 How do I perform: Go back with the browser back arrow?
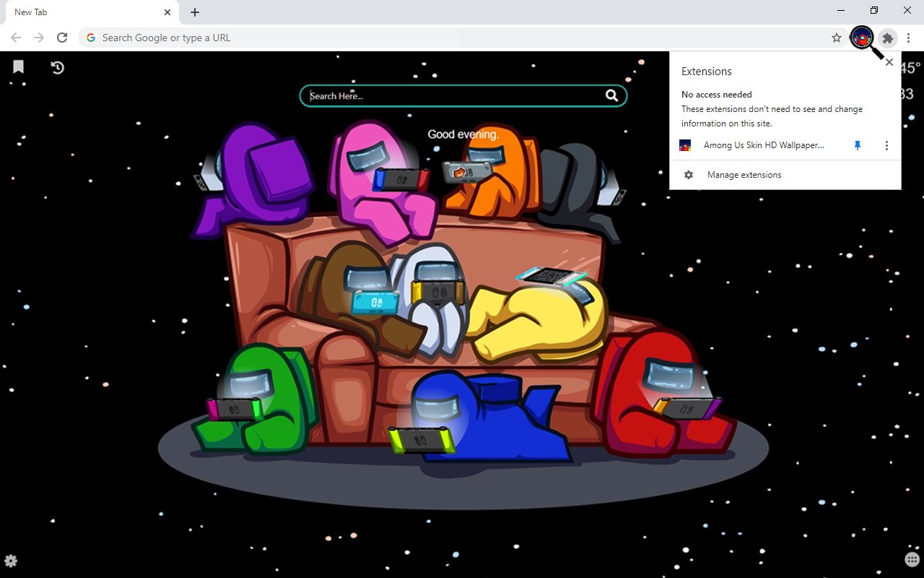(16, 38)
